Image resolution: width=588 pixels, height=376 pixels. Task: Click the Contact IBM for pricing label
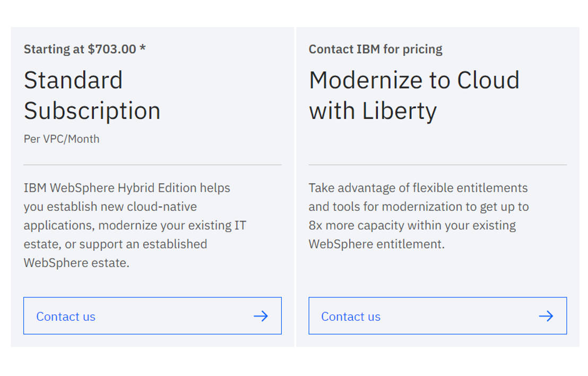(375, 49)
